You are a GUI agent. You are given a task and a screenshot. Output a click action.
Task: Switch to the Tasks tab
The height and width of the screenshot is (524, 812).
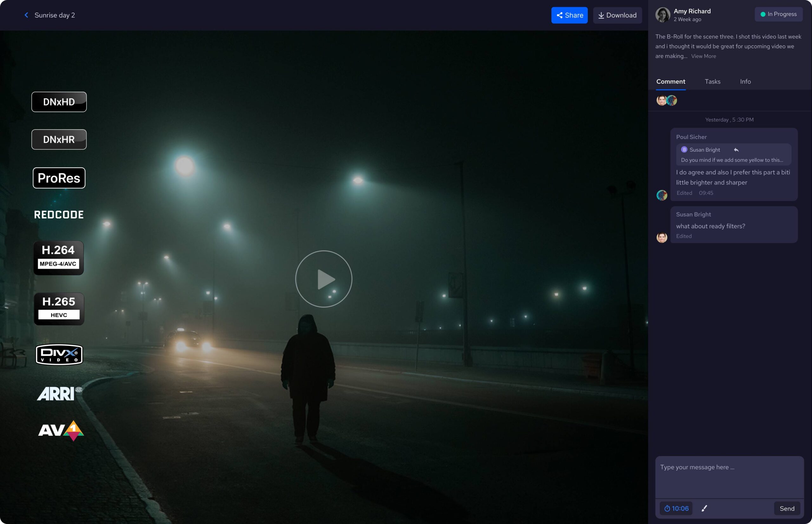tap(713, 81)
